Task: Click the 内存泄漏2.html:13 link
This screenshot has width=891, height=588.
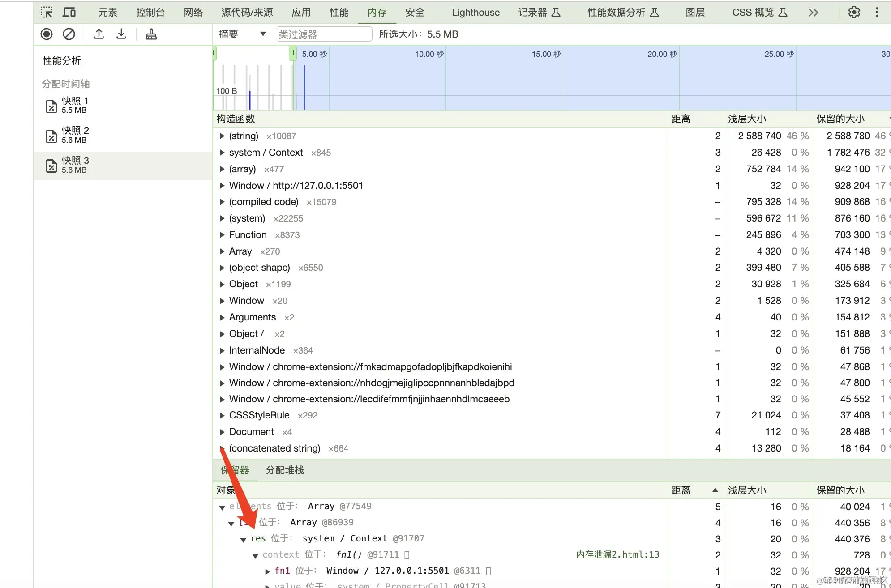Action: click(x=617, y=554)
